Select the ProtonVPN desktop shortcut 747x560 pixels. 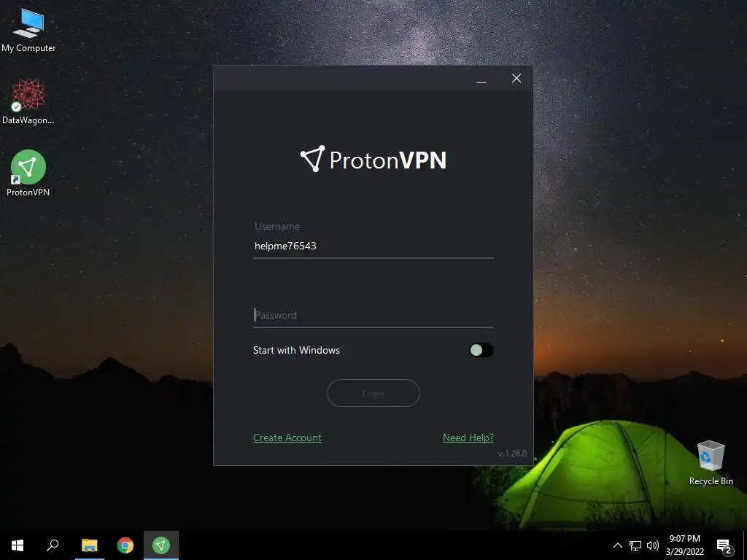(28, 174)
